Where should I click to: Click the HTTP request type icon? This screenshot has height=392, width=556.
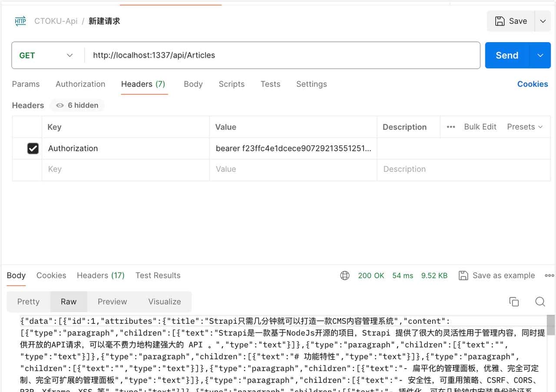coord(20,21)
